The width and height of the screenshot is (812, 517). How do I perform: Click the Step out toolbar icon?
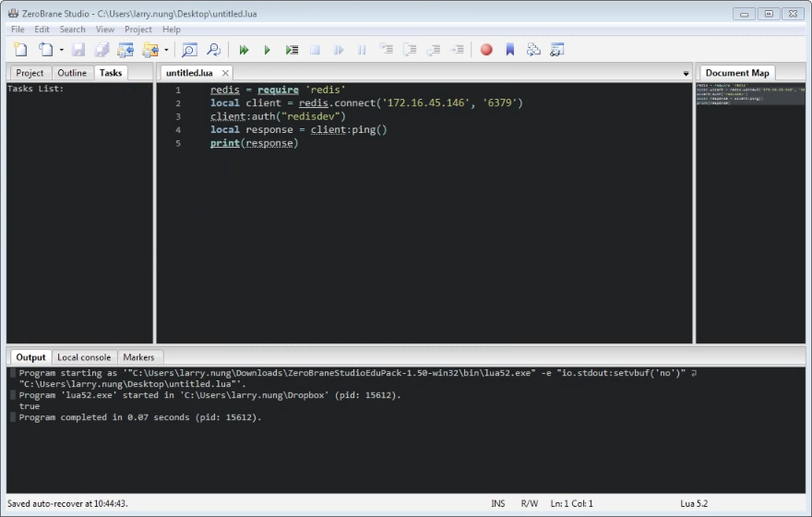pyautogui.click(x=434, y=49)
